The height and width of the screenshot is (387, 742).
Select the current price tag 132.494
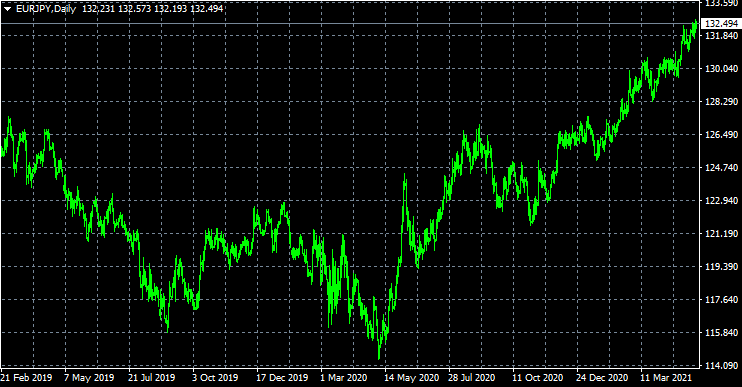721,24
